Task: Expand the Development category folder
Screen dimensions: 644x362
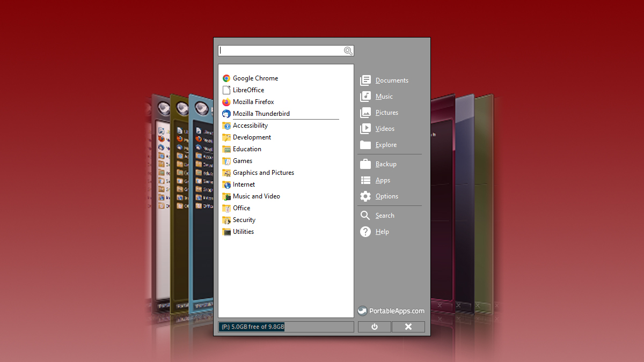Action: (x=252, y=137)
